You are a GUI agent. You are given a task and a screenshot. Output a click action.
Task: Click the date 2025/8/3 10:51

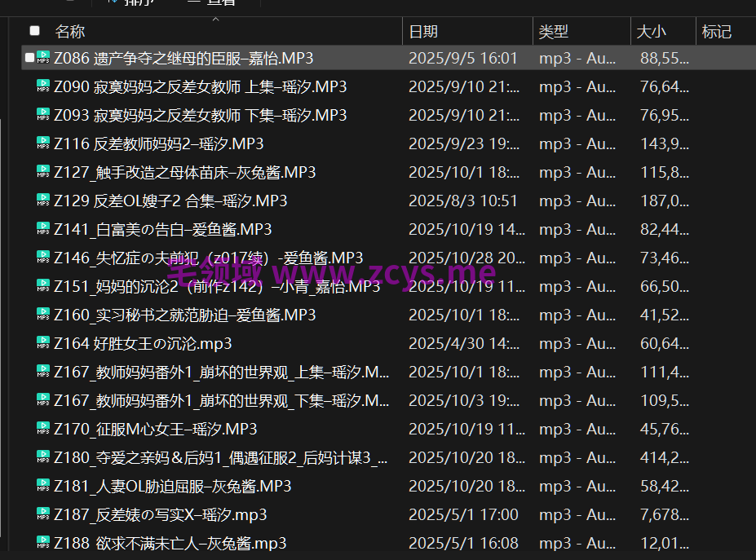tap(463, 201)
